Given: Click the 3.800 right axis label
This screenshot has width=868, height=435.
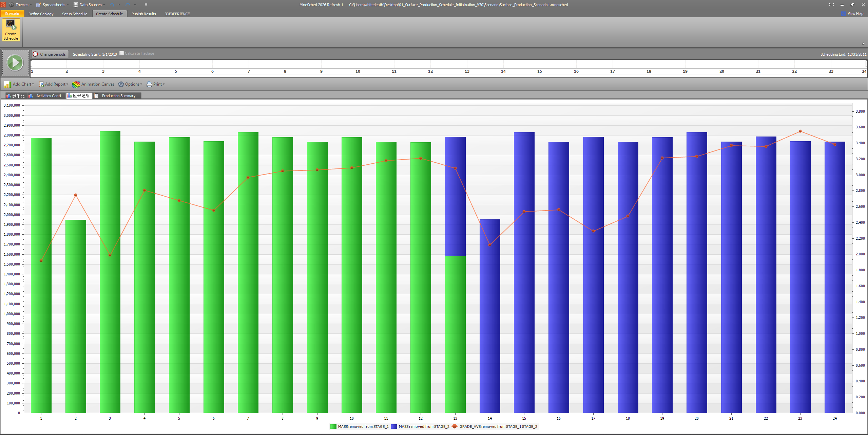Looking at the screenshot, I should (x=860, y=111).
